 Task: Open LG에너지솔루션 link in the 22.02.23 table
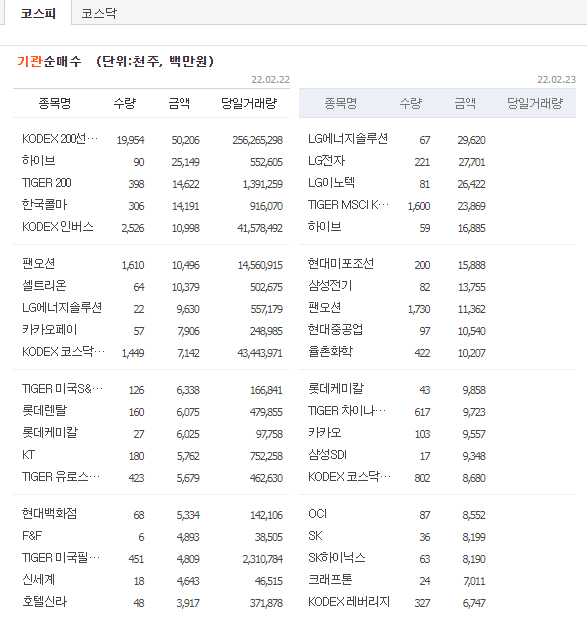click(x=348, y=139)
